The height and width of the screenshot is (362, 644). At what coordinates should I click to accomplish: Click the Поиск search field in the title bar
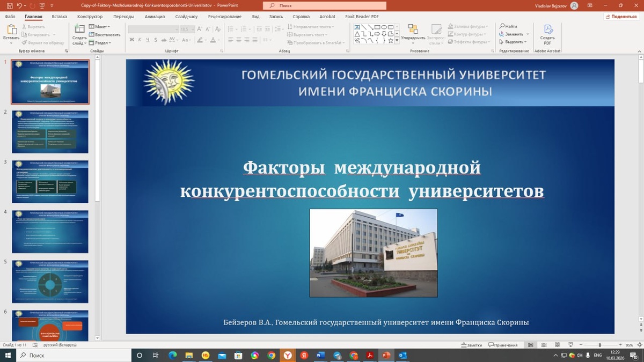pyautogui.click(x=325, y=5)
